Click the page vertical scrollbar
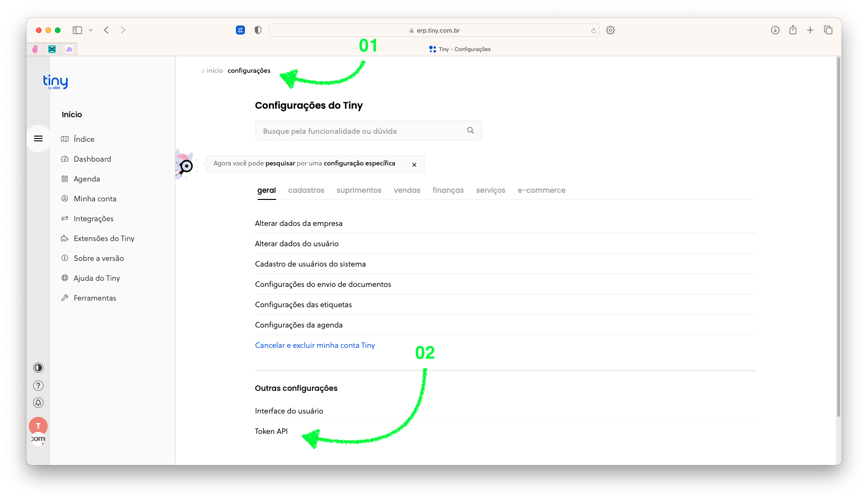This screenshot has height=500, width=868. pos(839,237)
